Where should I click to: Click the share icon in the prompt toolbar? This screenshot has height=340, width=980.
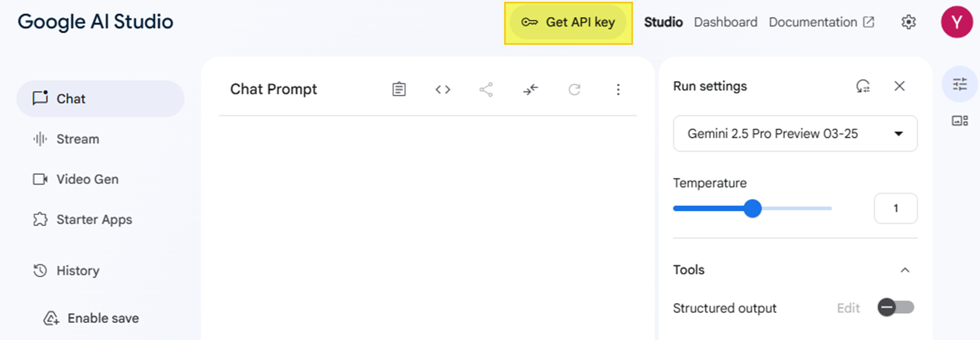pyautogui.click(x=486, y=90)
